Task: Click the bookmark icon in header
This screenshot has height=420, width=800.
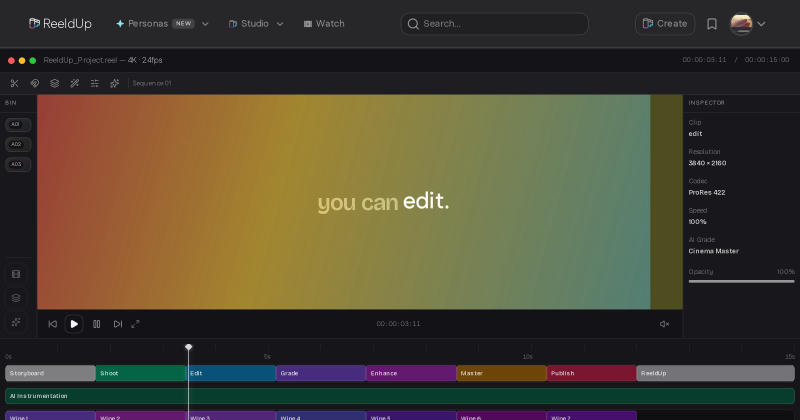Action: tap(712, 24)
